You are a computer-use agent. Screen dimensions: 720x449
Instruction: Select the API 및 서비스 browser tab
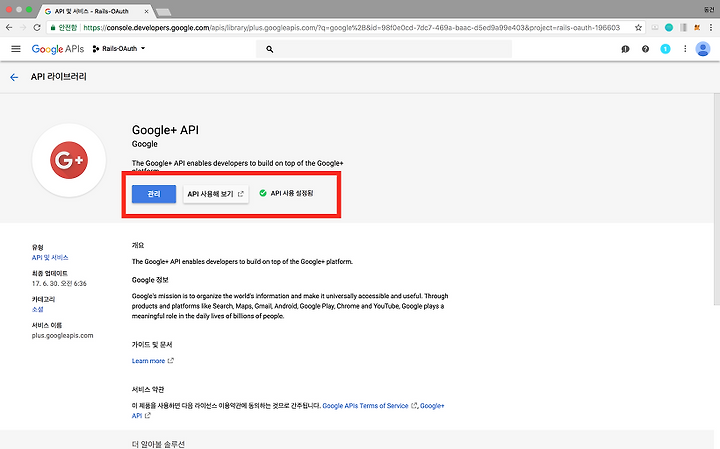[92, 11]
